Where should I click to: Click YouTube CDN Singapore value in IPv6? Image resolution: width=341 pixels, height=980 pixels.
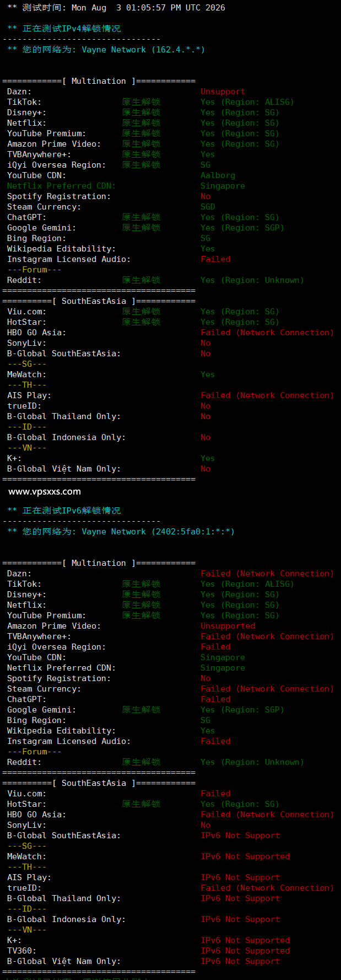pos(223,657)
